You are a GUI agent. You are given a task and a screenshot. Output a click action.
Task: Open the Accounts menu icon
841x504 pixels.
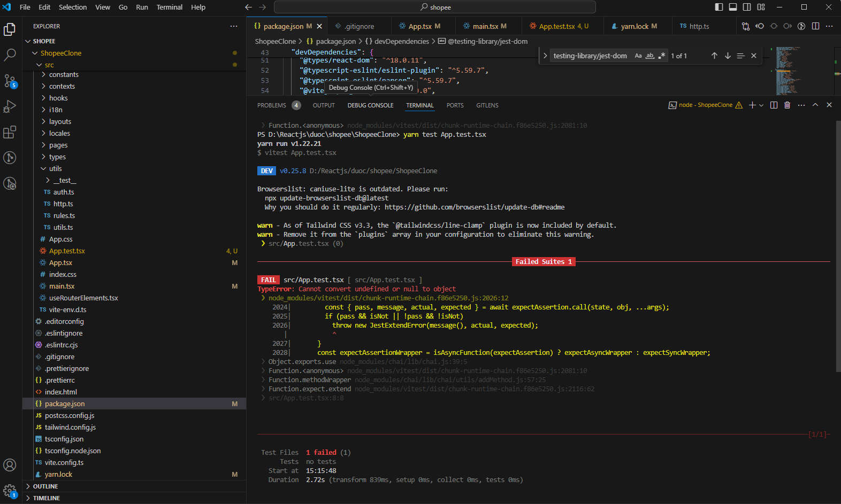coord(10,465)
